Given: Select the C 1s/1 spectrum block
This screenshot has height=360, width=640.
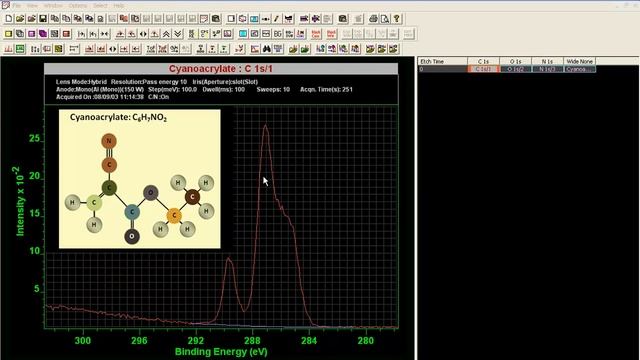Looking at the screenshot, I should (483, 69).
